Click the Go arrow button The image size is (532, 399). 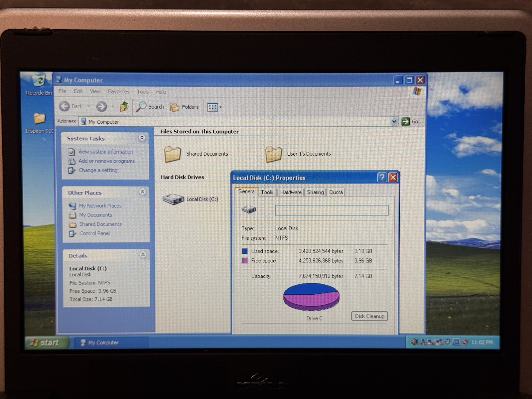(x=405, y=122)
